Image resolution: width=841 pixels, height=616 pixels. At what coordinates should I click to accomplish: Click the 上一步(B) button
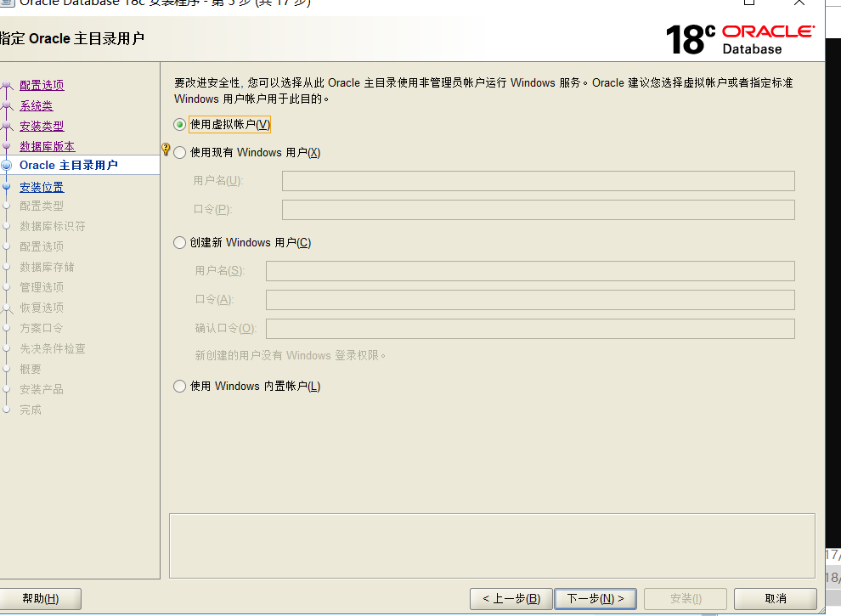click(510, 598)
